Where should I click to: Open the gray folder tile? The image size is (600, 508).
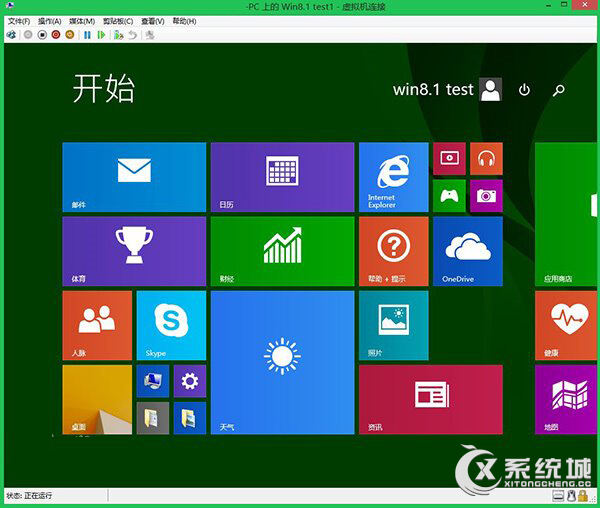click(153, 418)
